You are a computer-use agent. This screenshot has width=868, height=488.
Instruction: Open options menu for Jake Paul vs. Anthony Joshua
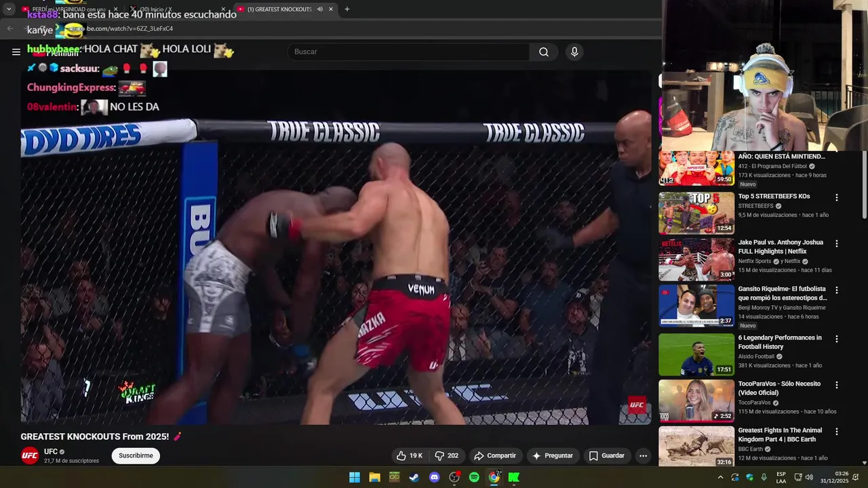(836, 243)
